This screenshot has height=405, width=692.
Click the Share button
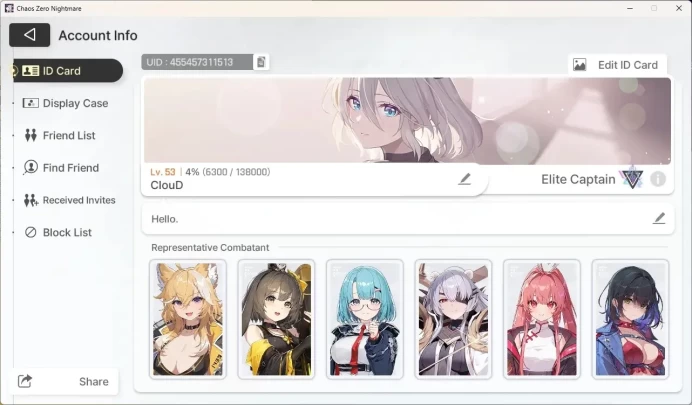tap(66, 381)
